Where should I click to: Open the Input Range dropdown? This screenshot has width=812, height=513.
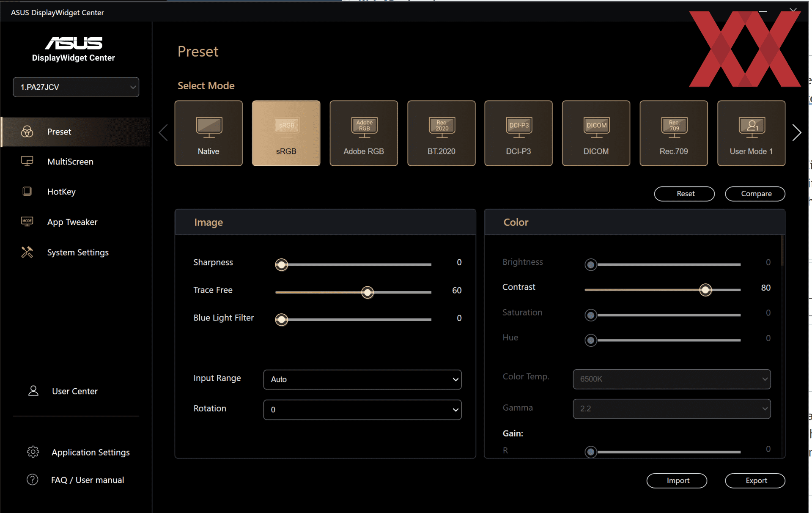(362, 379)
